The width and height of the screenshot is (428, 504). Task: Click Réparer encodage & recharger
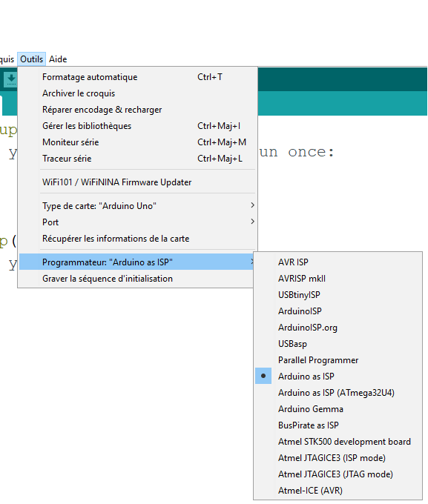coord(137,110)
